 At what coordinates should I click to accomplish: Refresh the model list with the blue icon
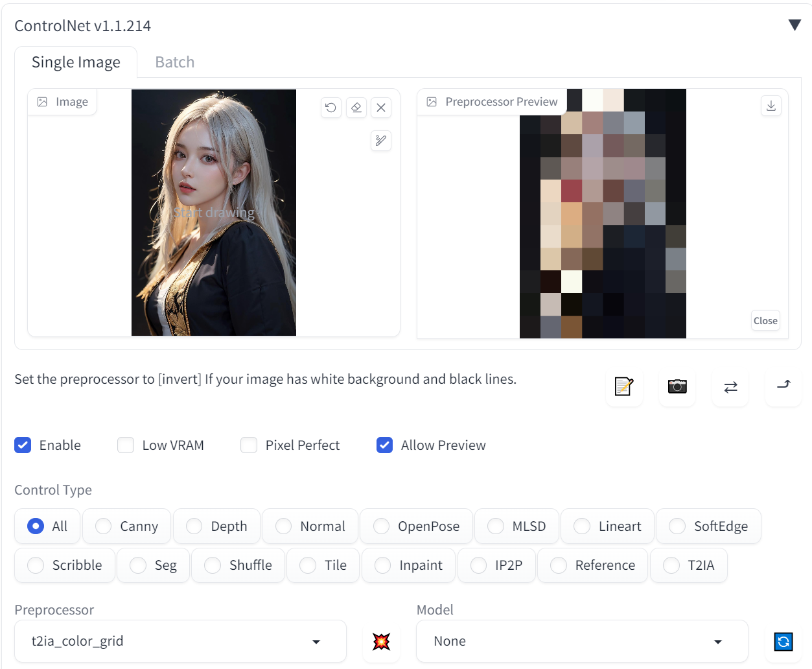click(x=783, y=642)
